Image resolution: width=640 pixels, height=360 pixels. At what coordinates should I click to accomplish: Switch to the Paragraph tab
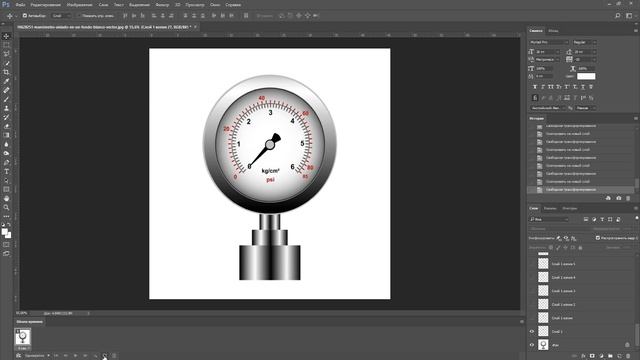[553, 31]
